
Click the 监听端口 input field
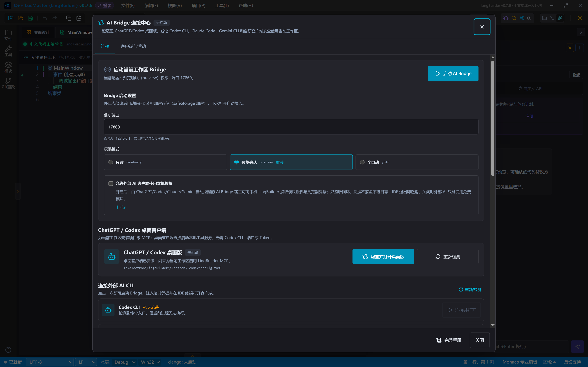coord(291,127)
